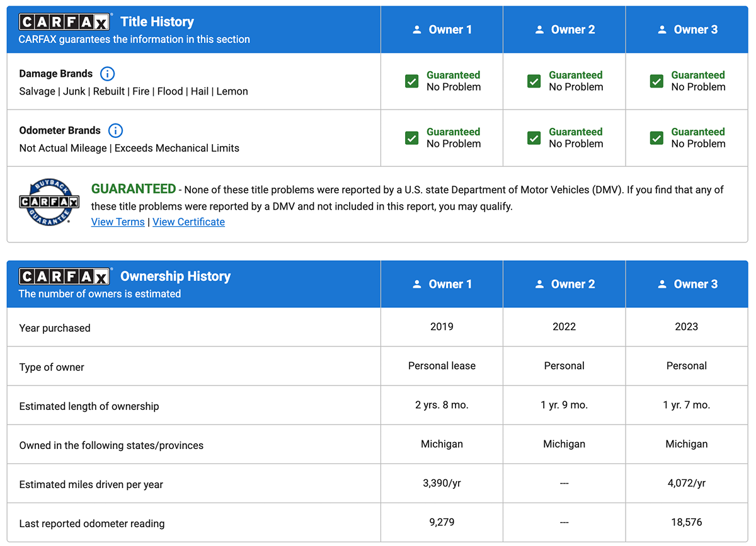Click Owner 1 Personal lease cell
756x546 pixels.
point(442,366)
